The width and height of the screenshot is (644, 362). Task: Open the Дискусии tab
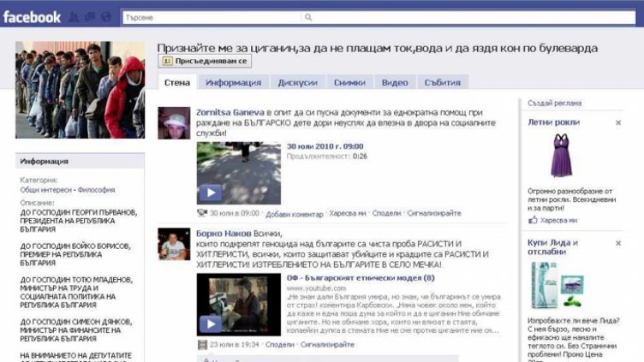click(298, 82)
